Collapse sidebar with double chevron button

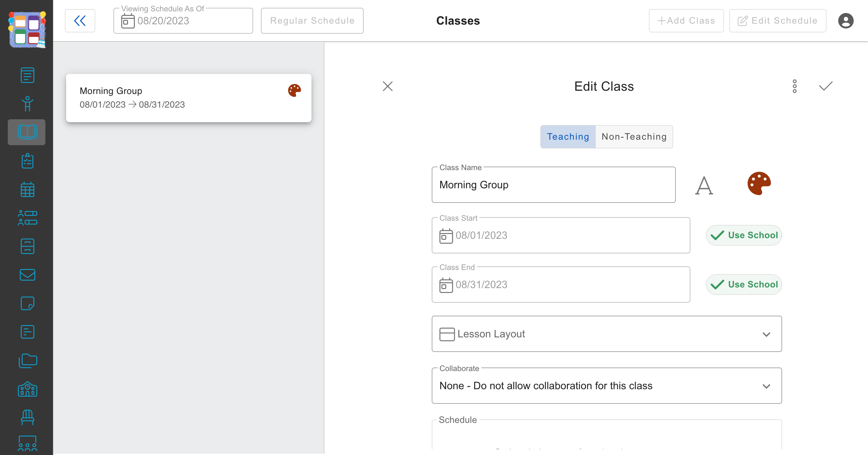(x=80, y=21)
